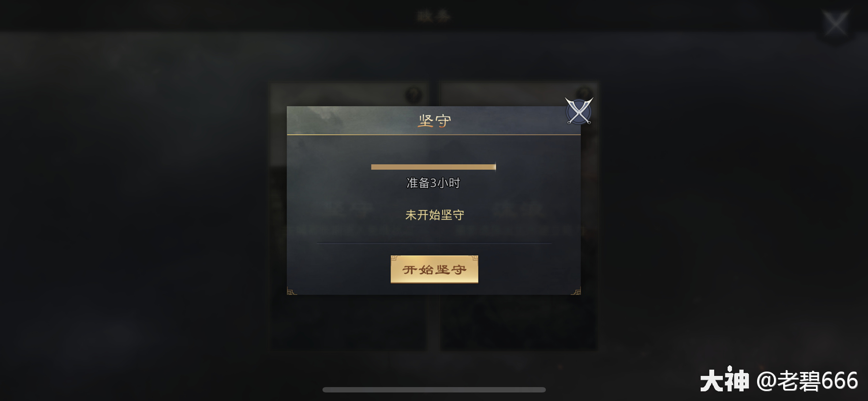Click the dimmed question-mark icon on left card
868x401 pixels.
[x=414, y=95]
